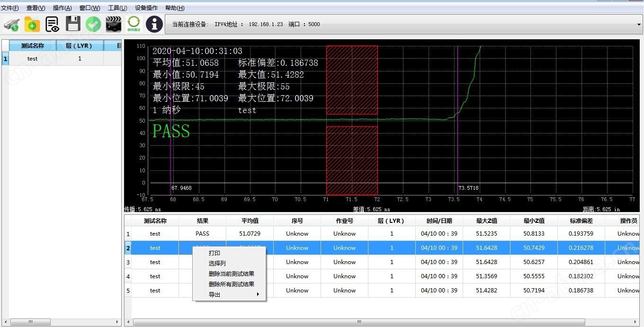Click the floppy disk save icon

[x=73, y=24]
